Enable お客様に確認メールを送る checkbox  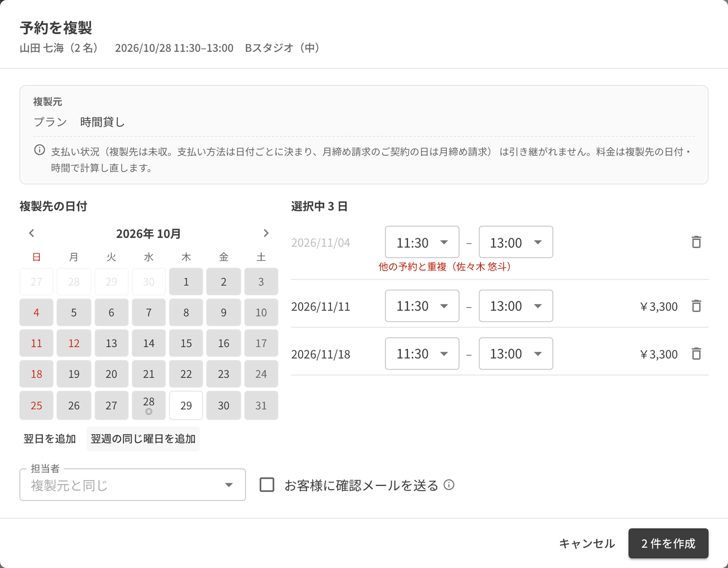[x=267, y=485]
